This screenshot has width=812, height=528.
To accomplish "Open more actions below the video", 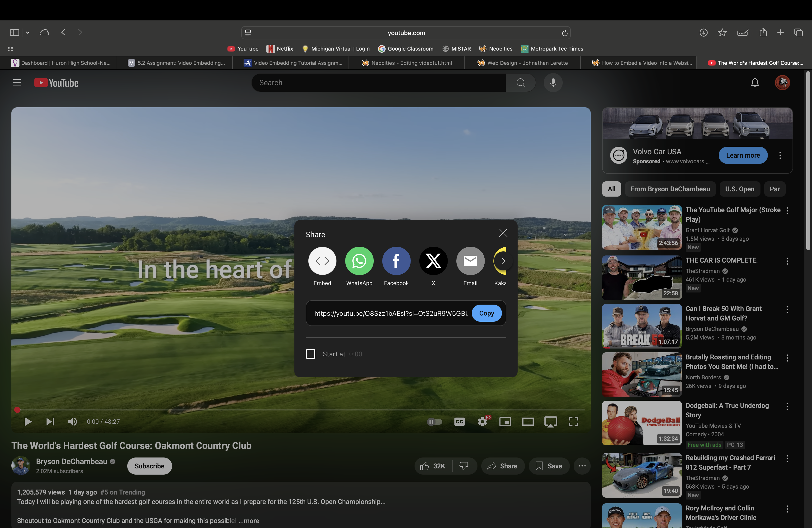I will (582, 466).
